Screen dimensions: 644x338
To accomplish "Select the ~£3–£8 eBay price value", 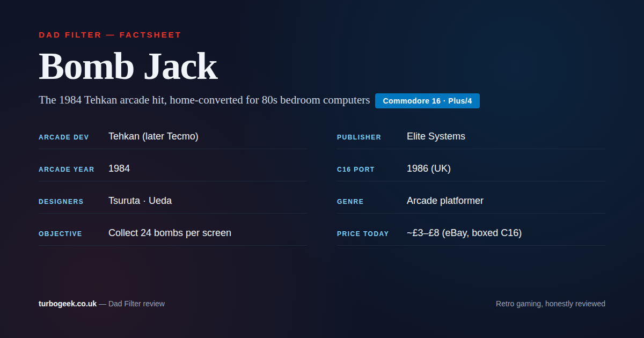I will [464, 232].
